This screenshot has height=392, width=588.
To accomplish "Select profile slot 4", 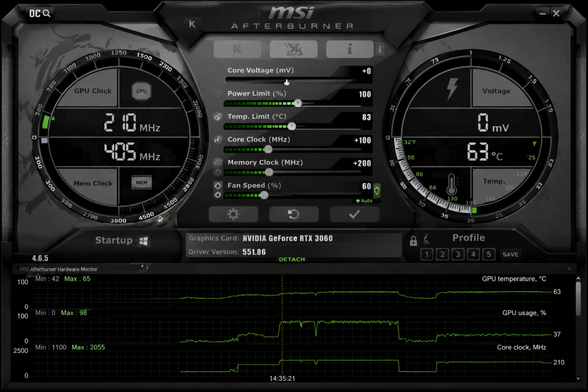I will [473, 254].
